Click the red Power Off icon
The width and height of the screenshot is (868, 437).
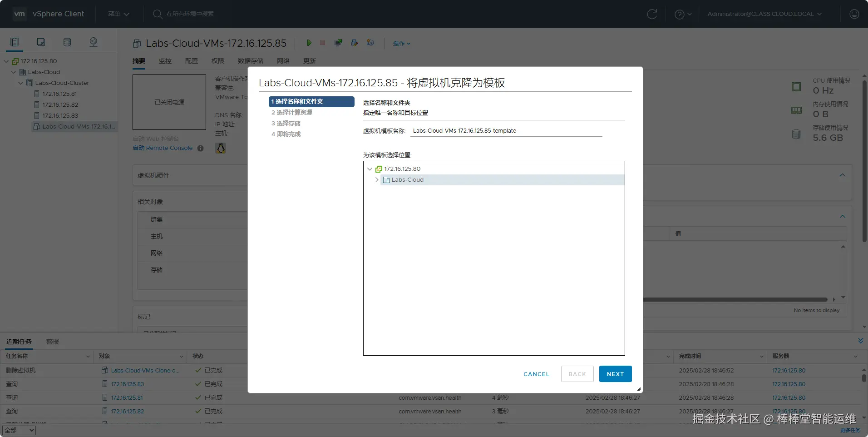323,43
